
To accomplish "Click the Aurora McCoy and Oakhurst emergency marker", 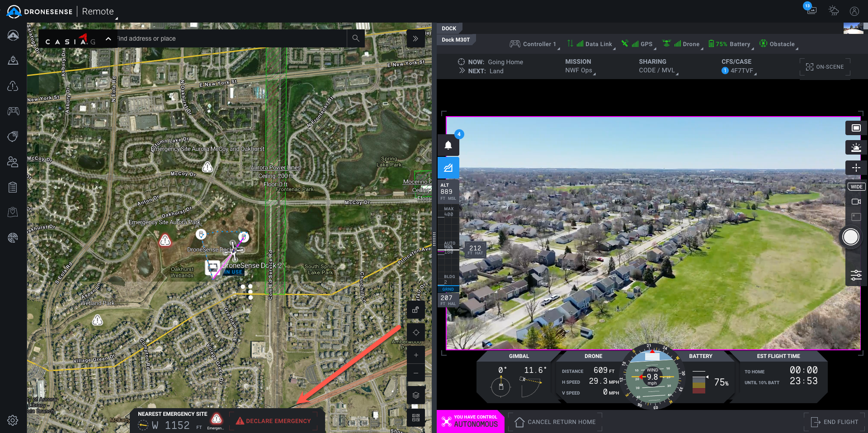I will (x=208, y=167).
